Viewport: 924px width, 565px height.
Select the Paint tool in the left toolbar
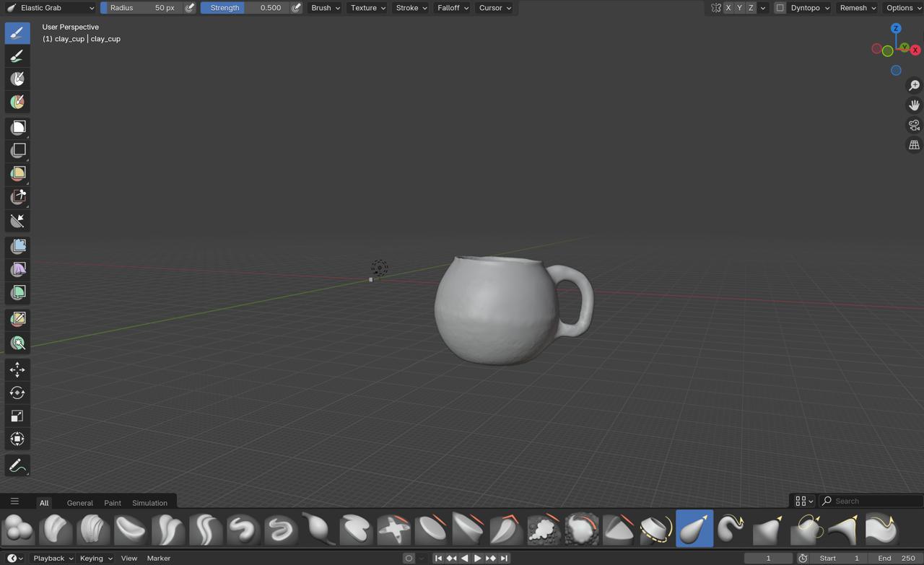pos(17,56)
